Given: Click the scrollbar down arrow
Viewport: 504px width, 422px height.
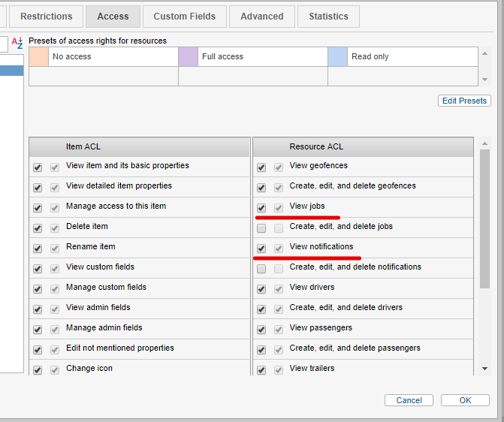Looking at the screenshot, I should [x=484, y=369].
